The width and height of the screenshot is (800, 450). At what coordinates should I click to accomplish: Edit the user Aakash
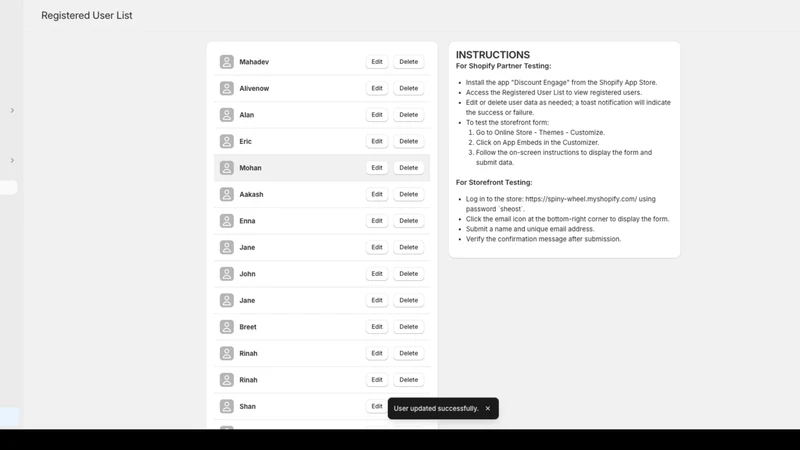tap(377, 194)
